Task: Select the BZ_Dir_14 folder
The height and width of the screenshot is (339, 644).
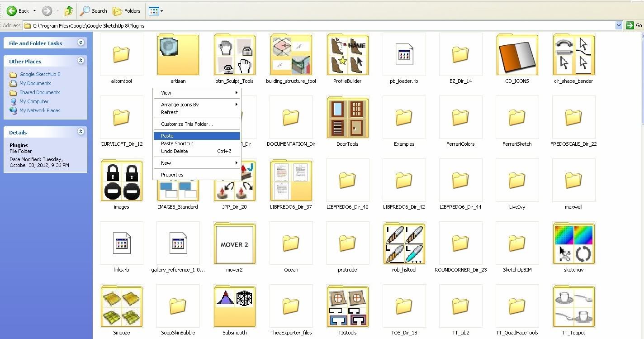Action: (461, 59)
